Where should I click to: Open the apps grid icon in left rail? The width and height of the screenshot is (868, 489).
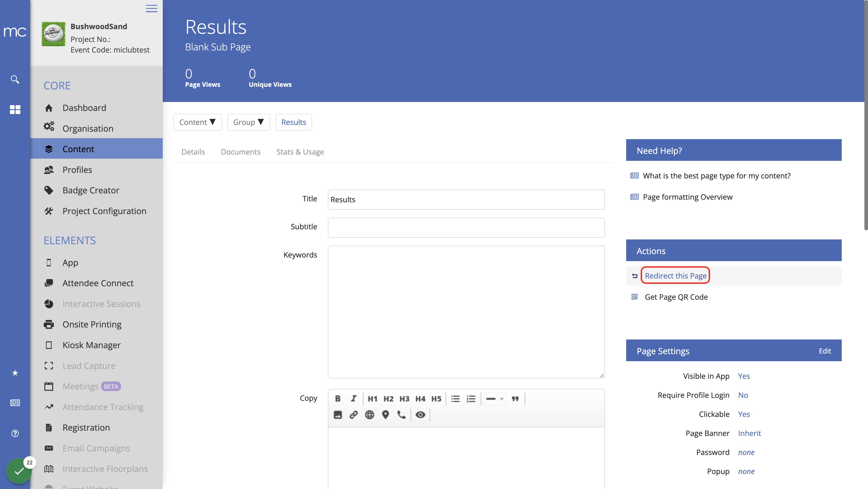pyautogui.click(x=15, y=109)
